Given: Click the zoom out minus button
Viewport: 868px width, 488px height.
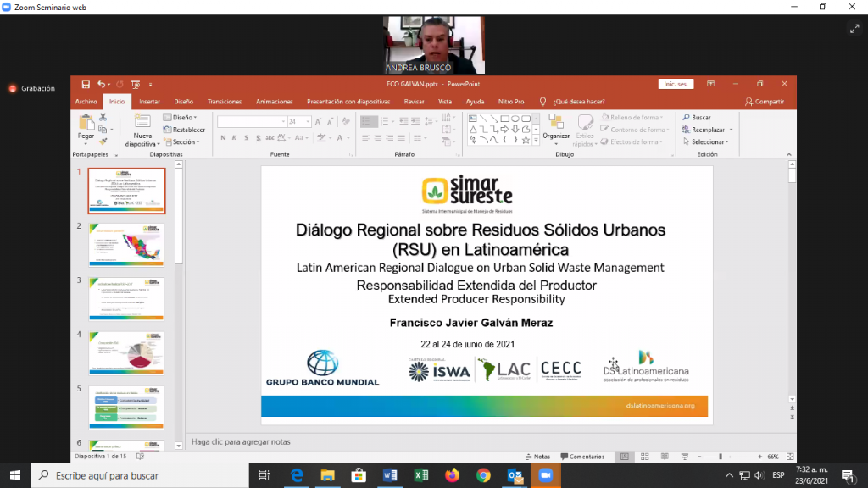Looking at the screenshot, I should 699,457.
